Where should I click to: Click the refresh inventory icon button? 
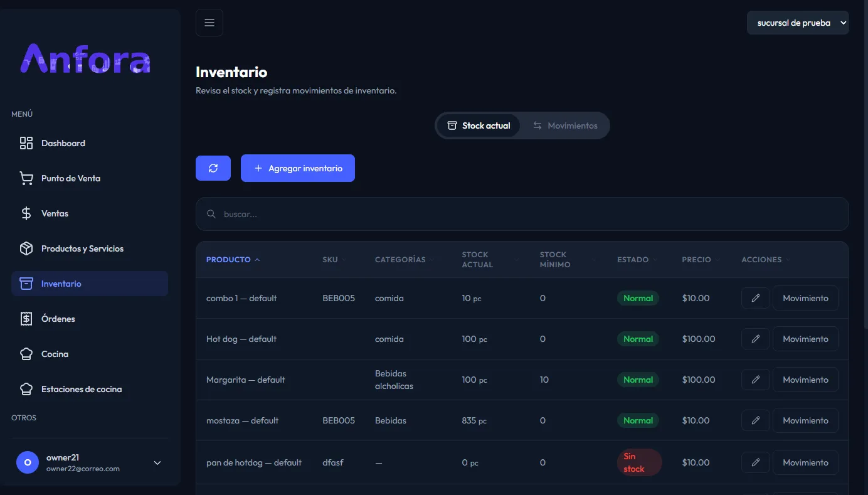(213, 168)
